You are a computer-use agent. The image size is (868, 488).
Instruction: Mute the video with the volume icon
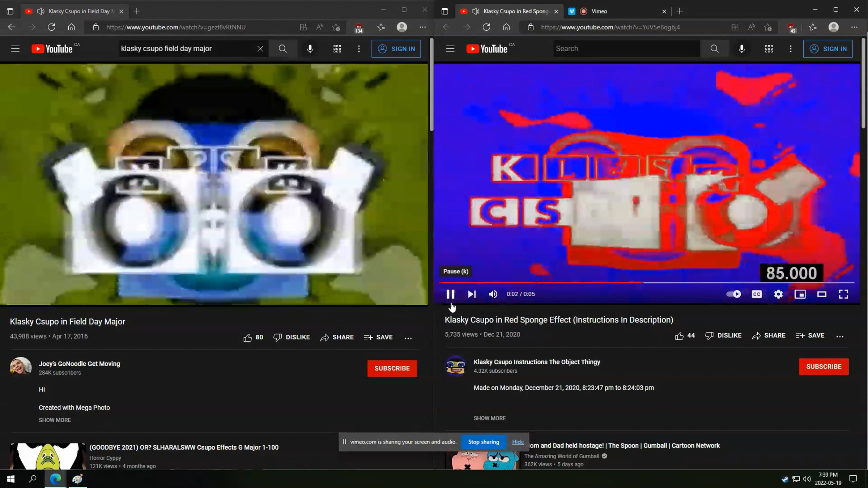tap(493, 294)
